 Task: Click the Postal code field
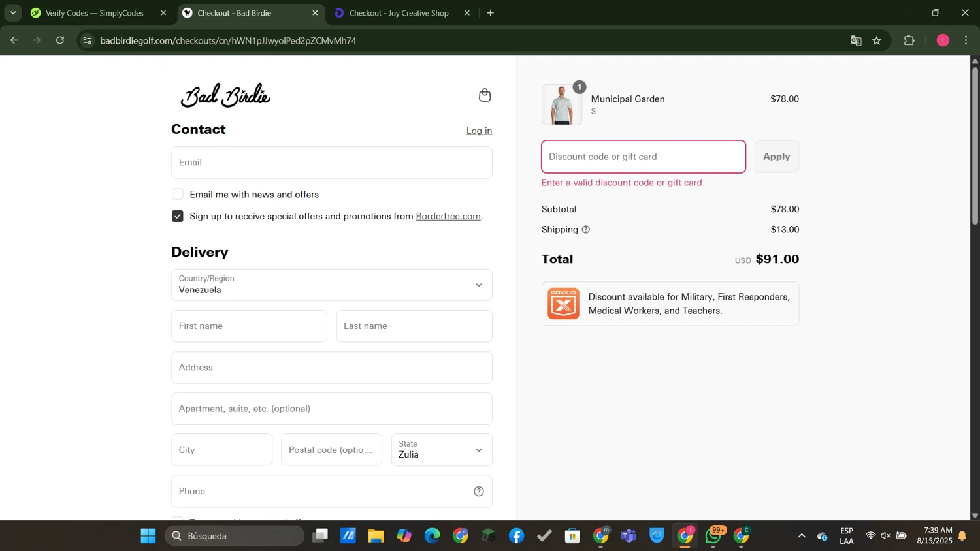pyautogui.click(x=332, y=450)
